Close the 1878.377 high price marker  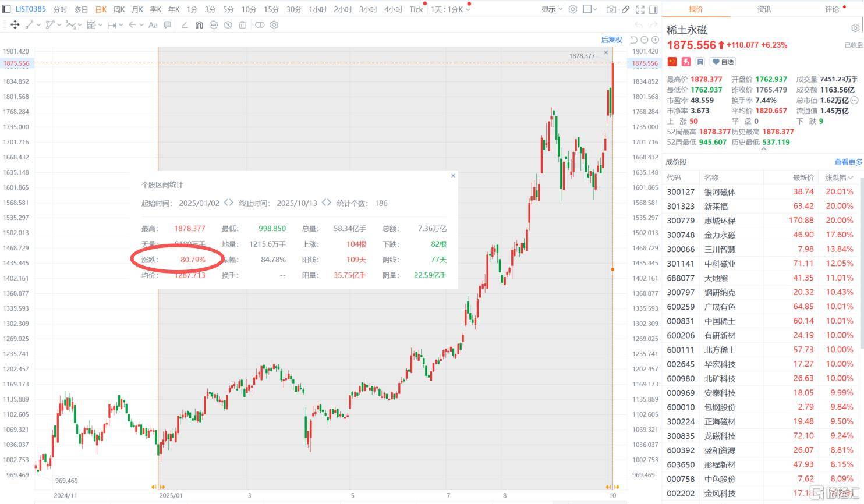point(606,52)
